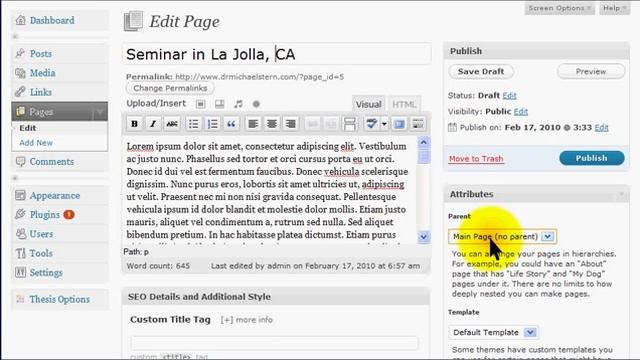Show the kitchen sink toolbar
This screenshot has height=360, width=640.
click(418, 124)
